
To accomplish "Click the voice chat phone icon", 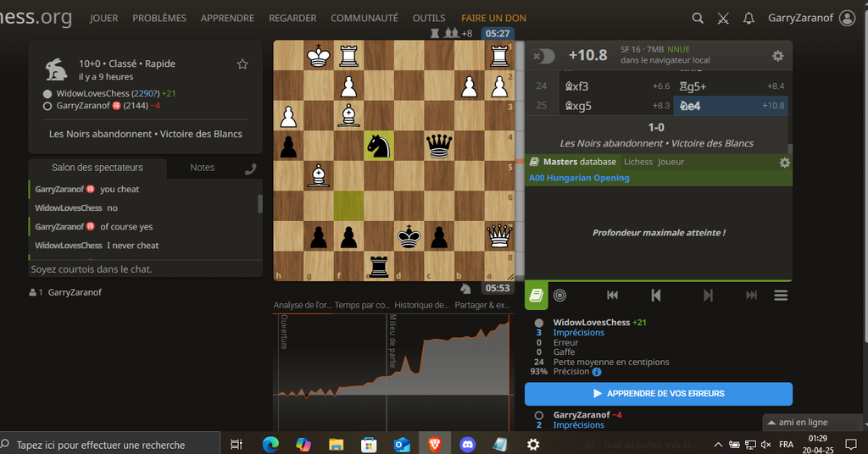I will click(250, 169).
